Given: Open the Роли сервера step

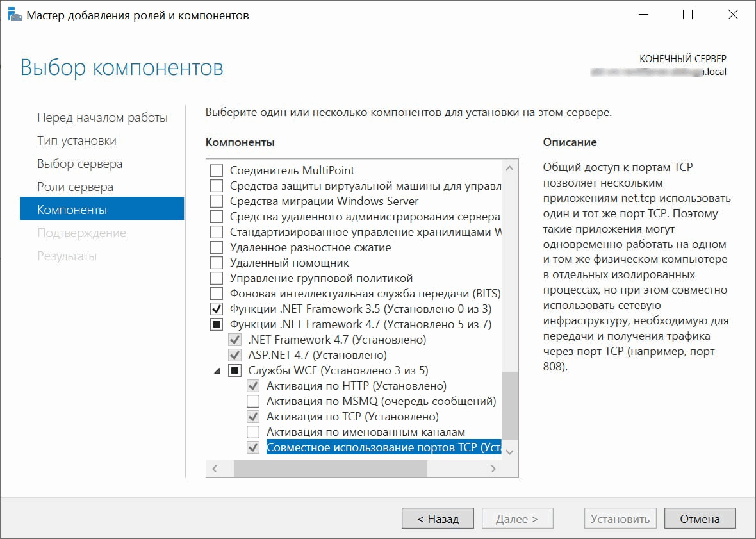Looking at the screenshot, I should (x=75, y=187).
